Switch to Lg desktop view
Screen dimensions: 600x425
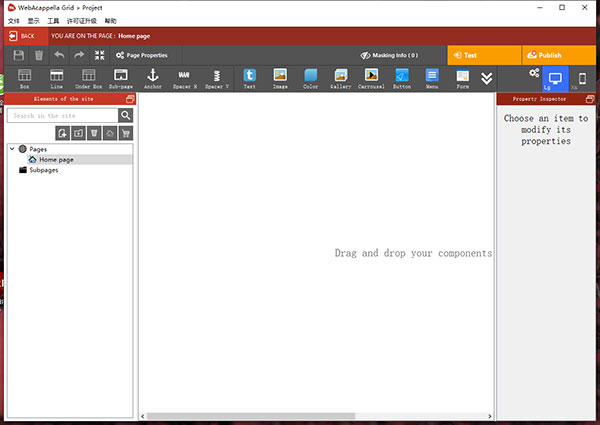(x=555, y=79)
